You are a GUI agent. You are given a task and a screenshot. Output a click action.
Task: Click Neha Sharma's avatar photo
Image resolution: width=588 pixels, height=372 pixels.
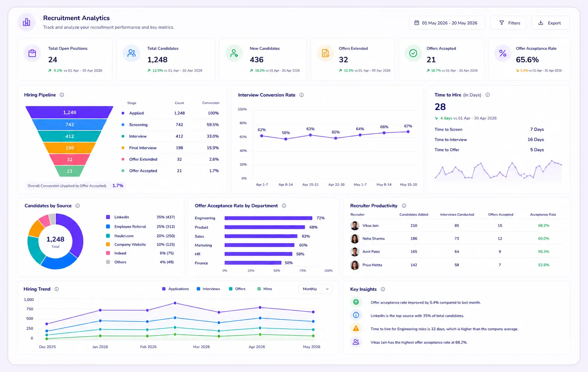tap(355, 238)
